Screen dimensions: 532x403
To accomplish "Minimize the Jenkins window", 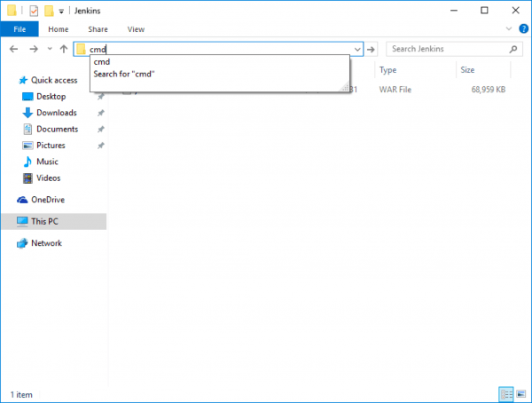I will click(454, 11).
